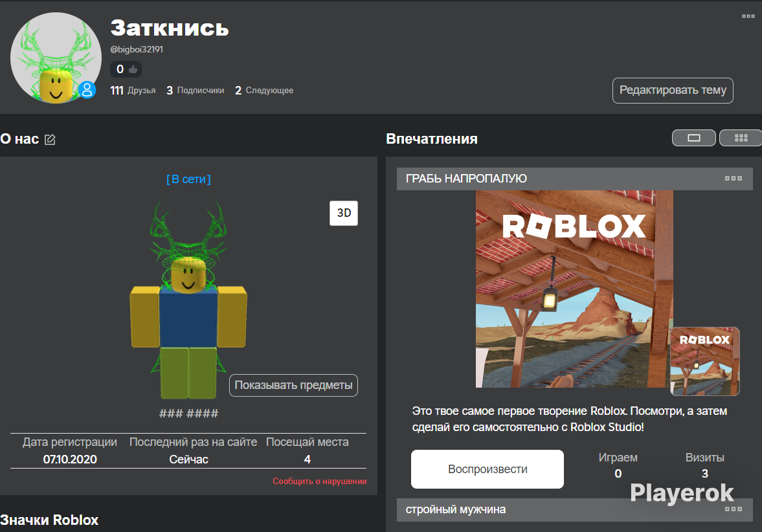Image resolution: width=762 pixels, height=532 pixels.
Task: Open the profile three-dot options menu
Action: tap(748, 16)
